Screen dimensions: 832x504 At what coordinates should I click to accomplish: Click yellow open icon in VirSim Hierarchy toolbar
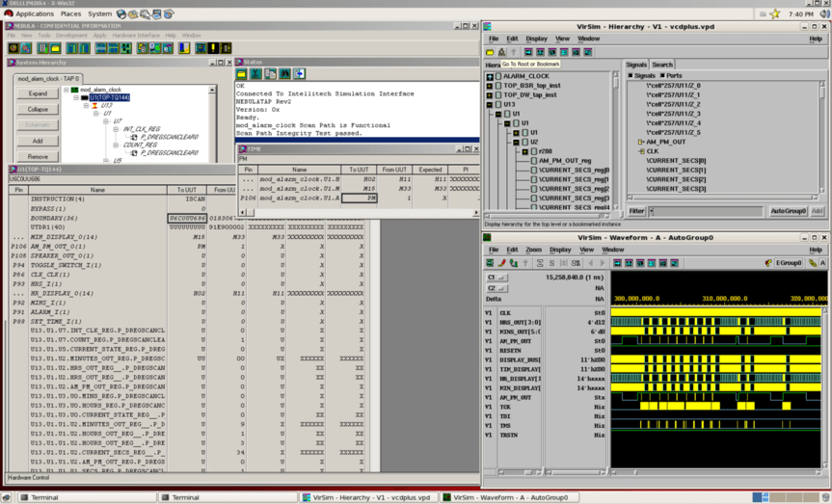click(x=491, y=52)
